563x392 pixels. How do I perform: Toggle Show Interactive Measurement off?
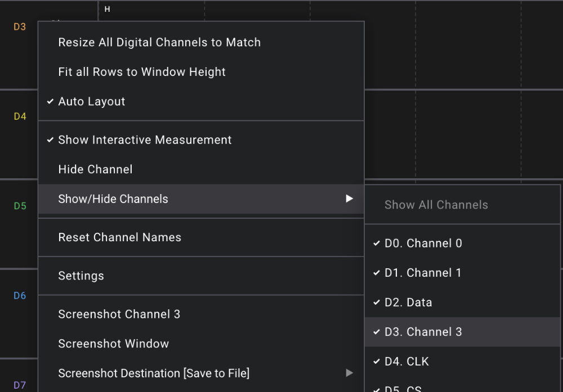coord(144,139)
